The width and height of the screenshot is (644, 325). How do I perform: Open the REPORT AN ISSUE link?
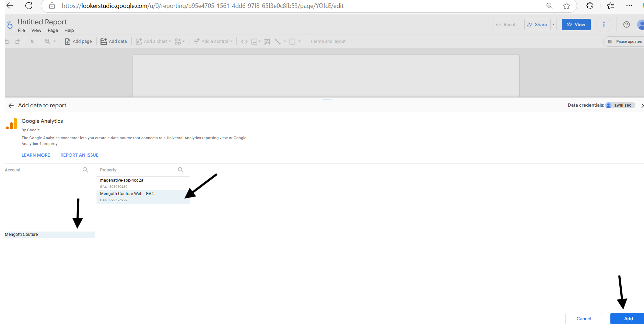pos(79,155)
